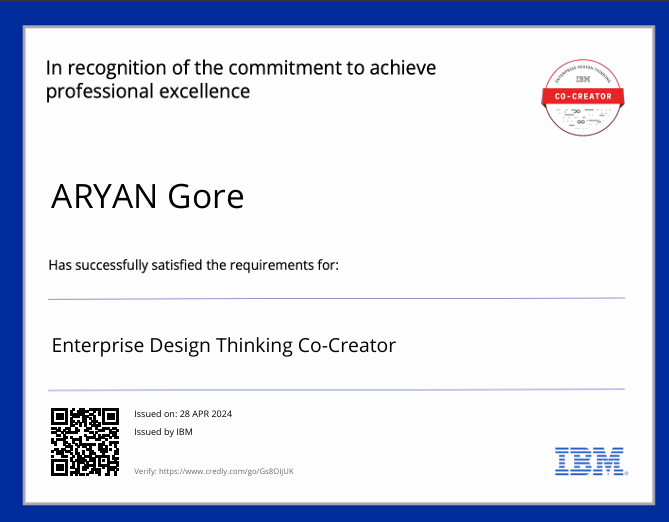Click the Co-Creator badge emblem
This screenshot has height=522, width=669.
click(x=583, y=98)
